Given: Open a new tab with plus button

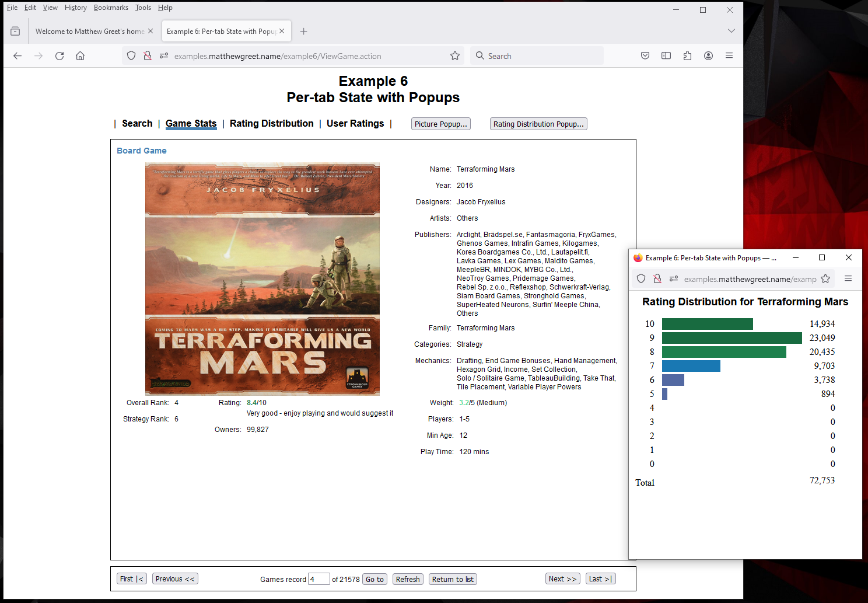Looking at the screenshot, I should (x=303, y=32).
